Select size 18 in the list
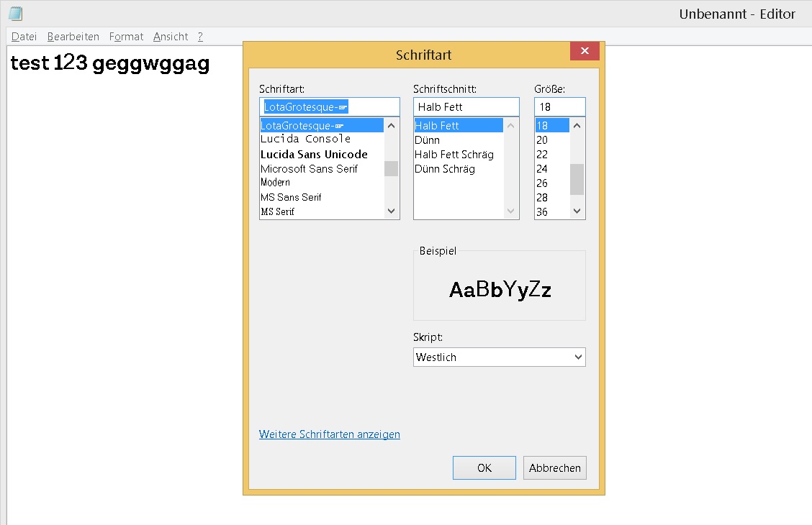Image resolution: width=812 pixels, height=525 pixels. click(x=552, y=126)
